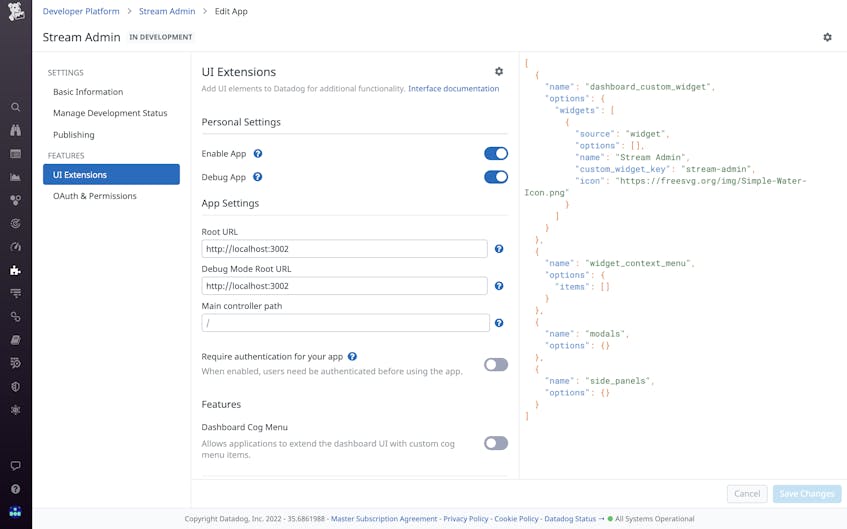The height and width of the screenshot is (529, 847).
Task: Go to Stream Admin breadcrumb
Action: tap(167, 11)
